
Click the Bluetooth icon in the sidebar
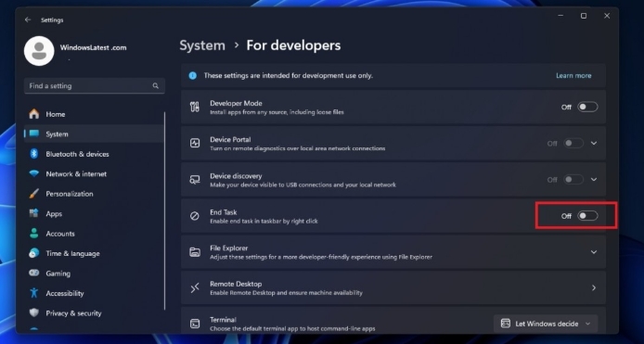pyautogui.click(x=34, y=154)
